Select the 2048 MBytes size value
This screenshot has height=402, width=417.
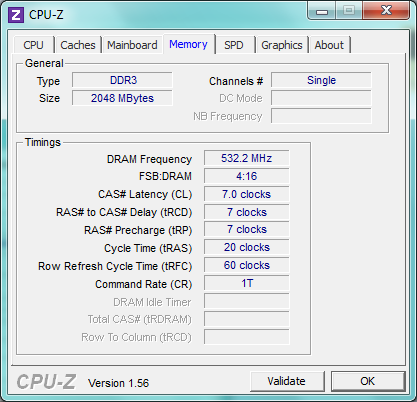[x=122, y=98]
